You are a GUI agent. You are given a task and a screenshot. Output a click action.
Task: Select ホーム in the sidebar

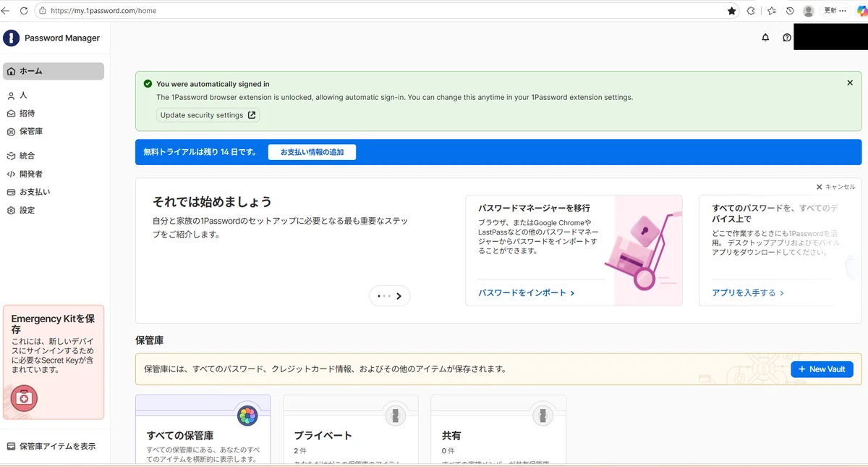pyautogui.click(x=54, y=71)
